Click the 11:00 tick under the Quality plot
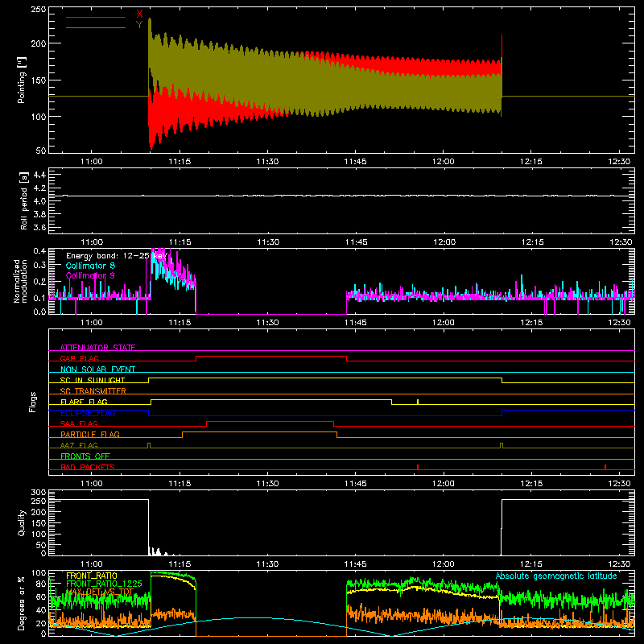 (x=91, y=564)
